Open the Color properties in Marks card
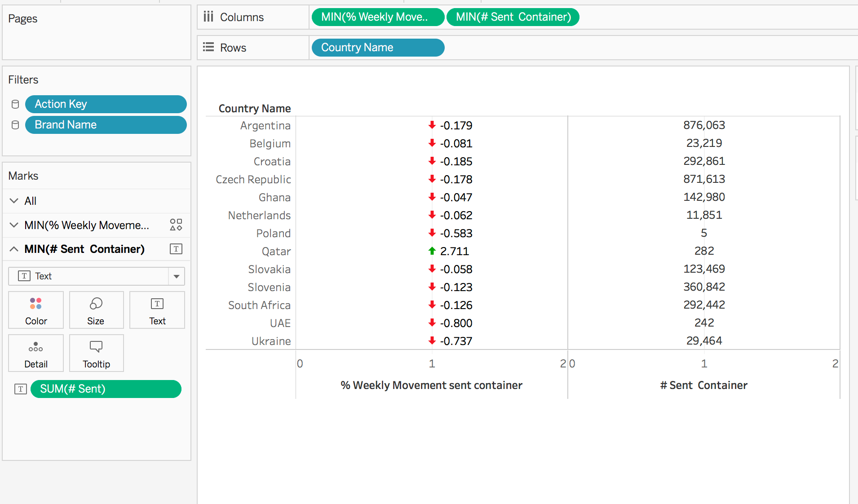858x504 pixels. (35, 310)
